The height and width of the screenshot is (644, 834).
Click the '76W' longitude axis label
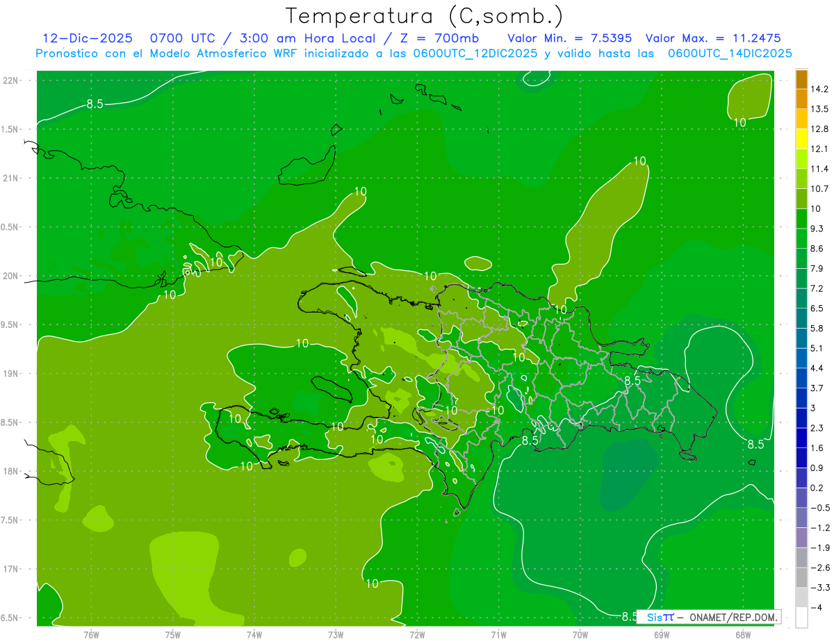(91, 635)
